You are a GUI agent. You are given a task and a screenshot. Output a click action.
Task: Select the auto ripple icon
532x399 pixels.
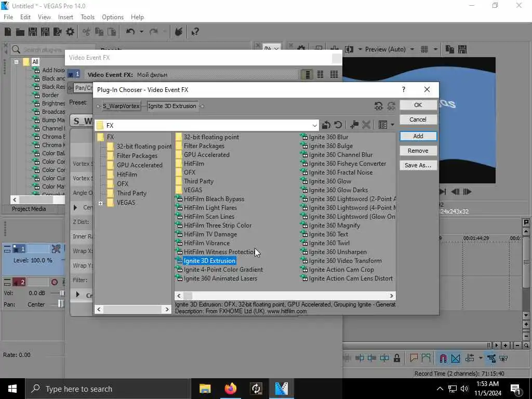point(470,358)
